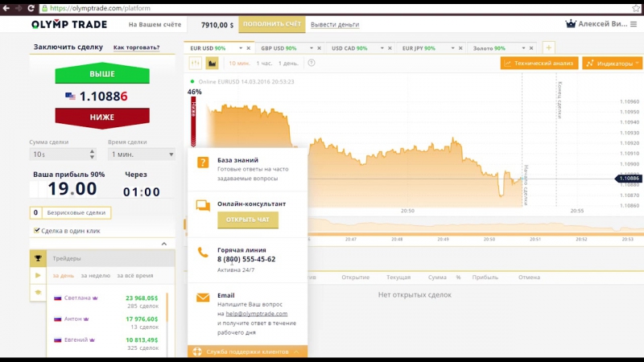Image resolution: width=644 pixels, height=362 pixels.
Task: Click the online consultant chat icon
Action: coord(203,206)
